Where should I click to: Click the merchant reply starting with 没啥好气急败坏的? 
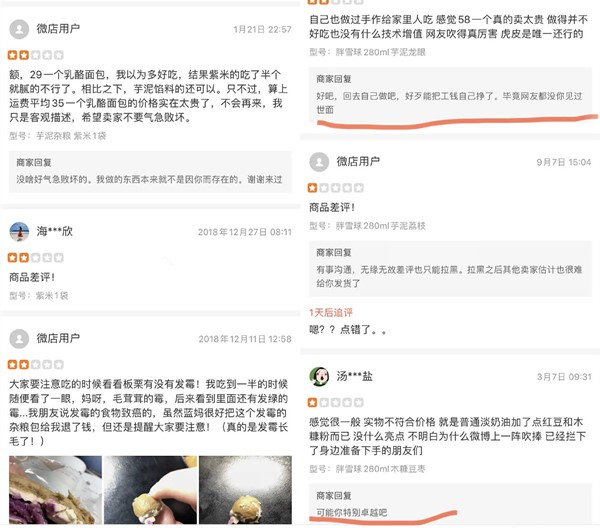click(149, 179)
